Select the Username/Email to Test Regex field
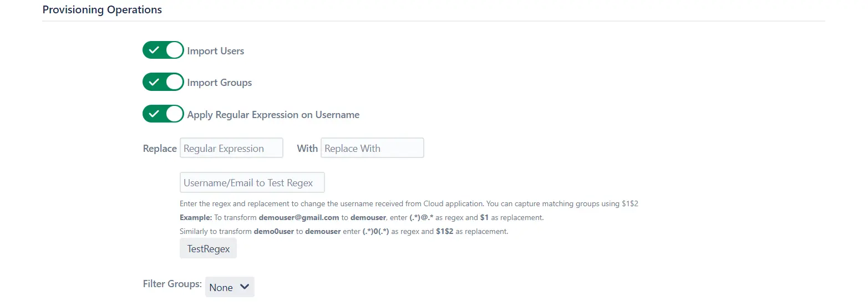 tap(252, 182)
